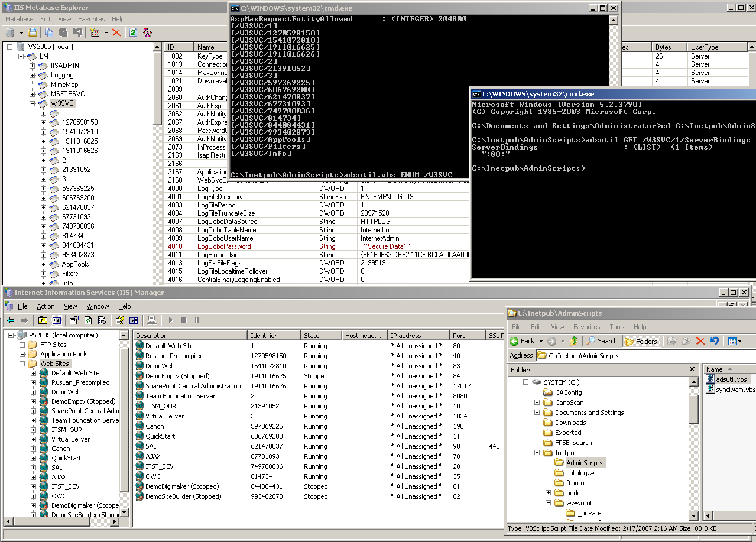Select the SharePoint Central Administration site row
This screenshot has height=542, width=756.
[193, 386]
